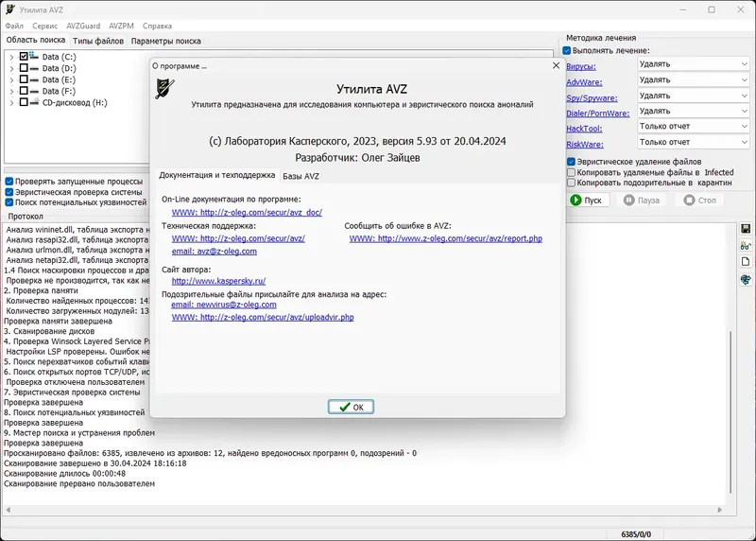756x541 pixels.
Task: Click the blank page icon beside the protocol
Action: [x=746, y=262]
